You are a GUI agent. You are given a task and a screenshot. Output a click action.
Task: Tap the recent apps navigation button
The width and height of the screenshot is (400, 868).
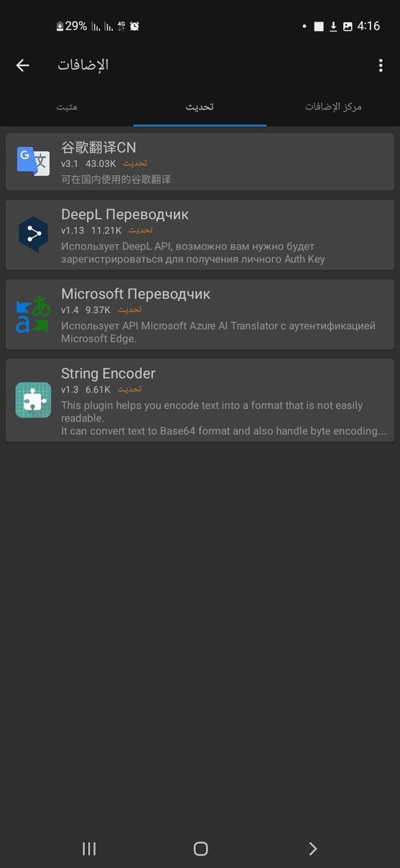[x=89, y=849]
